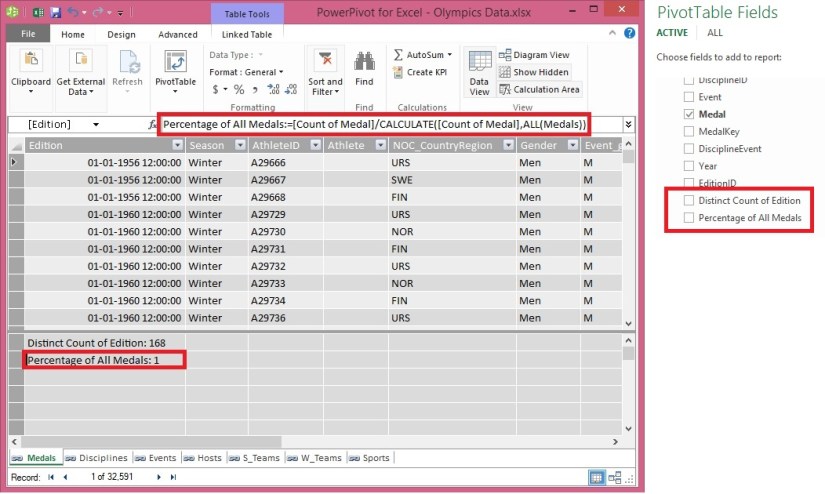The image size is (825, 494).
Task: Open the File menu tab
Action: [x=28, y=34]
